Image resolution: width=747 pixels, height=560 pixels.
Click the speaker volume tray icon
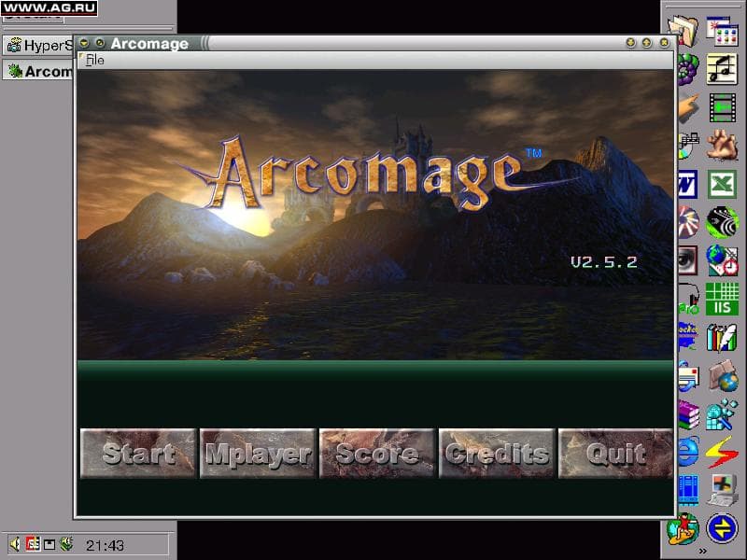[x=15, y=544]
